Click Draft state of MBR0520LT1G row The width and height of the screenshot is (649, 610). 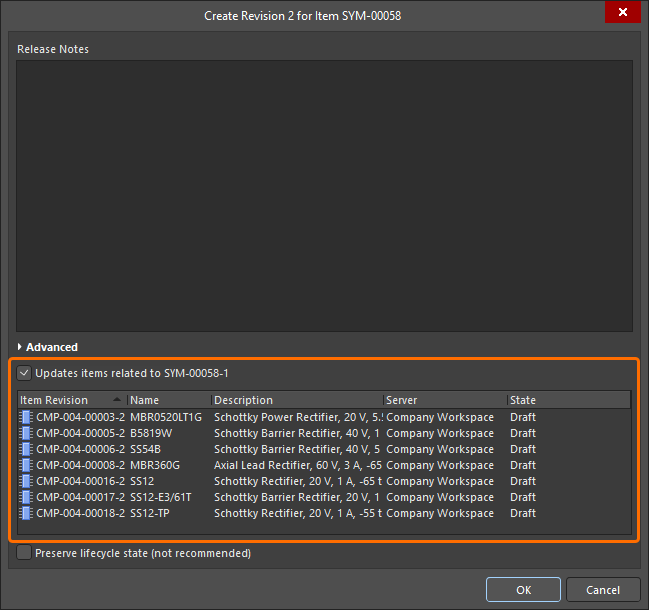523,417
